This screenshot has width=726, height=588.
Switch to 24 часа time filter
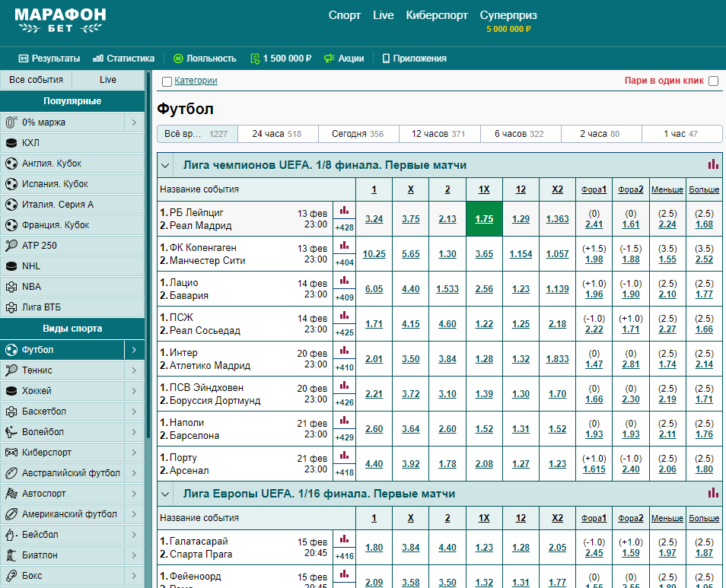(278, 134)
